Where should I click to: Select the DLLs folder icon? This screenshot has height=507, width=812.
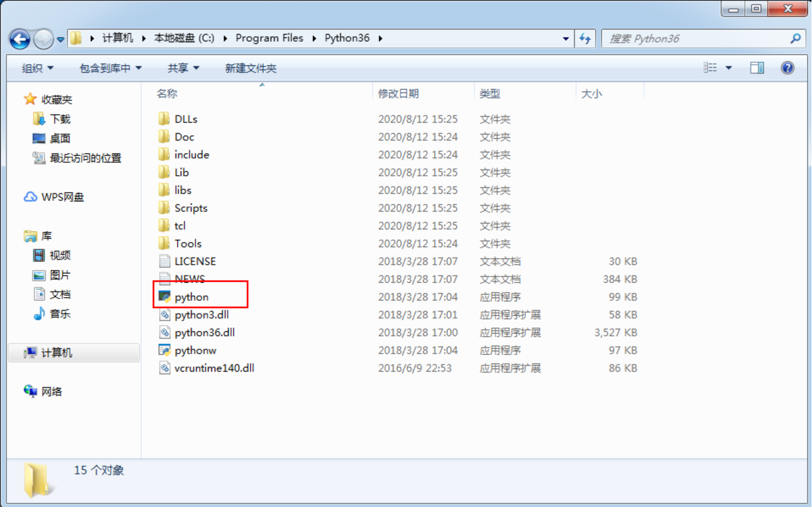(x=164, y=119)
